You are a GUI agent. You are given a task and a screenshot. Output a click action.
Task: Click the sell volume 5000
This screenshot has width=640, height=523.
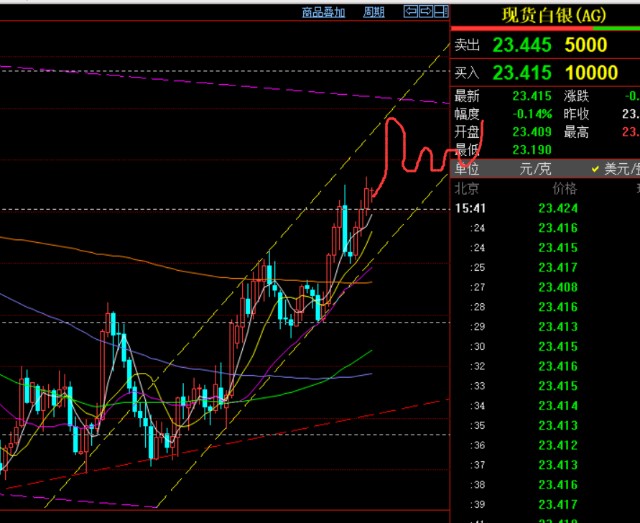tap(585, 45)
